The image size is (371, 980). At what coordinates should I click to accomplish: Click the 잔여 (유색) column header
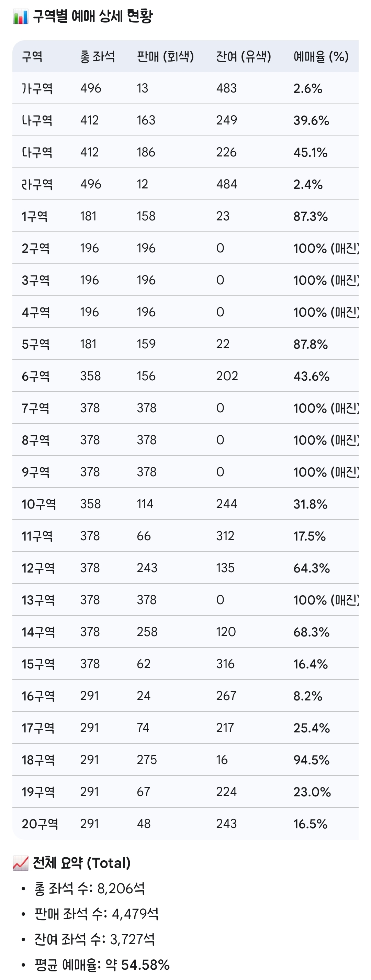tap(244, 57)
